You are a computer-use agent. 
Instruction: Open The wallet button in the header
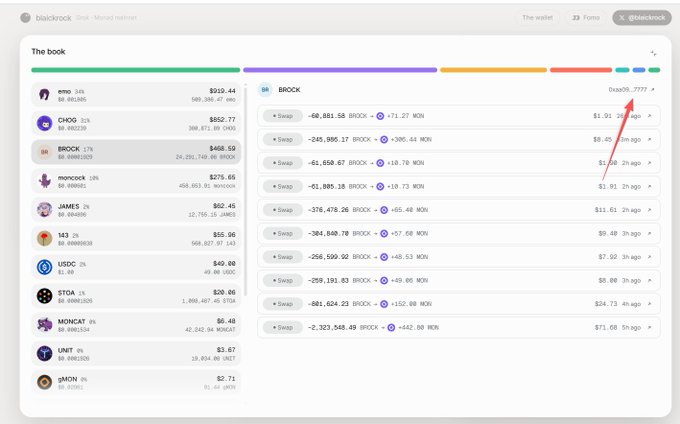point(537,18)
